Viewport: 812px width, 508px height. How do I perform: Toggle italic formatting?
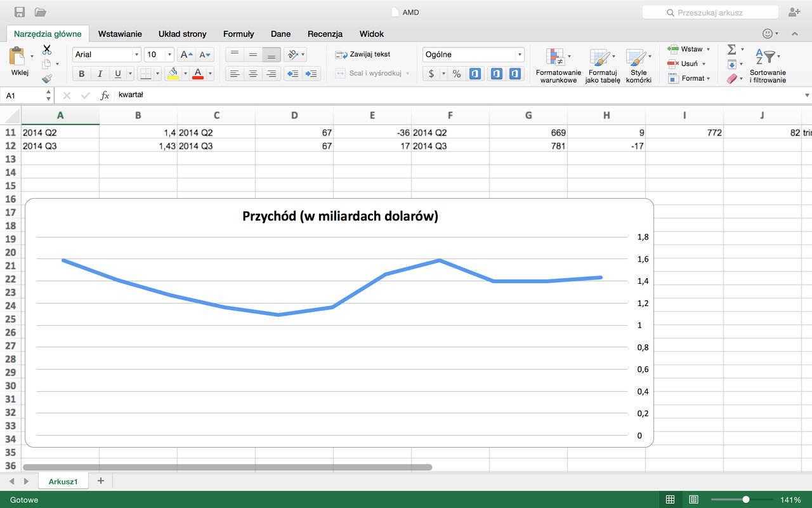[x=100, y=74]
